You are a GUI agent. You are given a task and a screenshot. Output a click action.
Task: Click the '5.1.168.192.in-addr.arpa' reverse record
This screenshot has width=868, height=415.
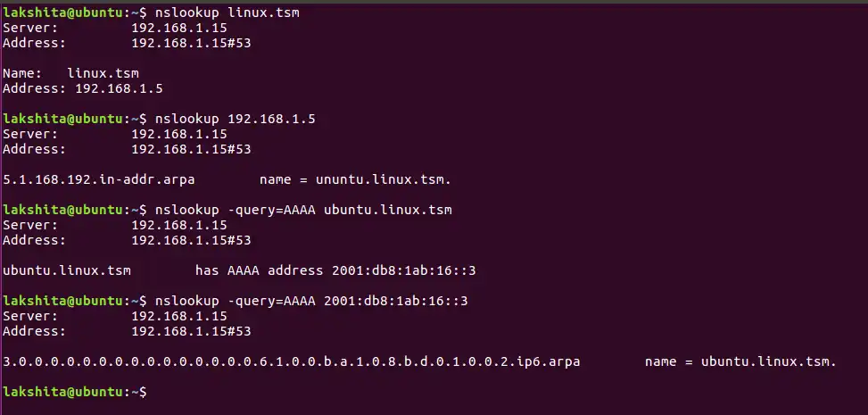click(x=99, y=179)
